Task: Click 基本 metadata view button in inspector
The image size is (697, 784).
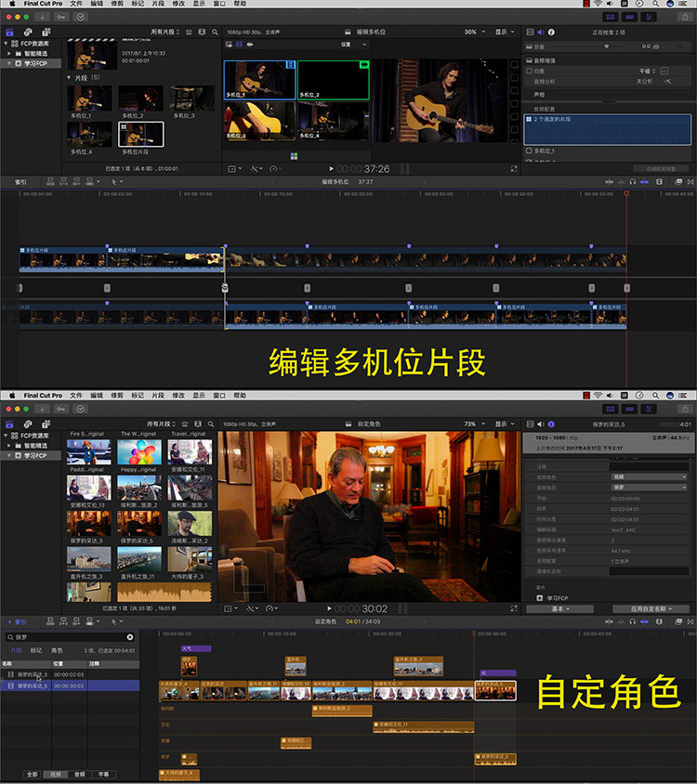Action: [559, 609]
